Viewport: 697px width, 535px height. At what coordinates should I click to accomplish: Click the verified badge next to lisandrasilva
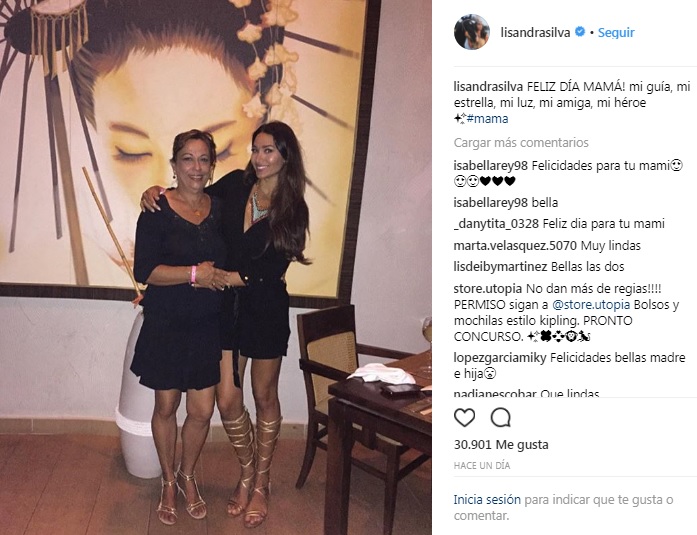[x=580, y=32]
